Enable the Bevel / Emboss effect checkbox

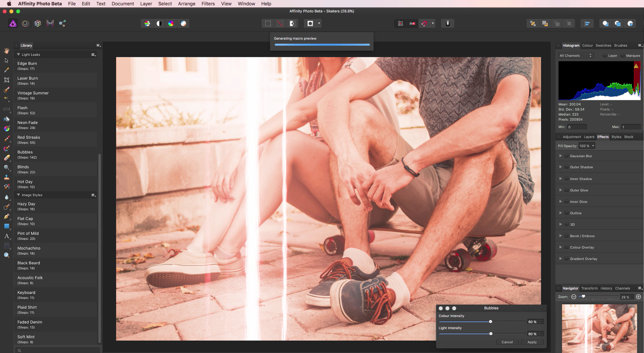[566, 236]
